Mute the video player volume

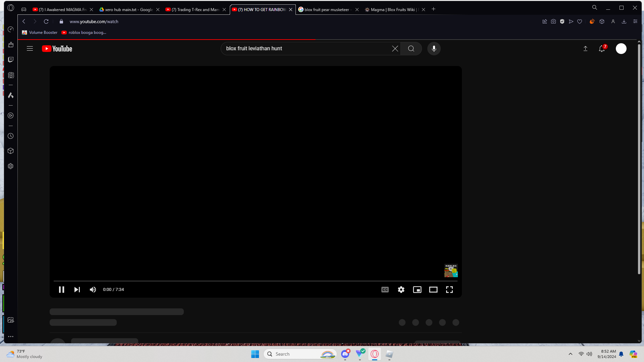93,290
